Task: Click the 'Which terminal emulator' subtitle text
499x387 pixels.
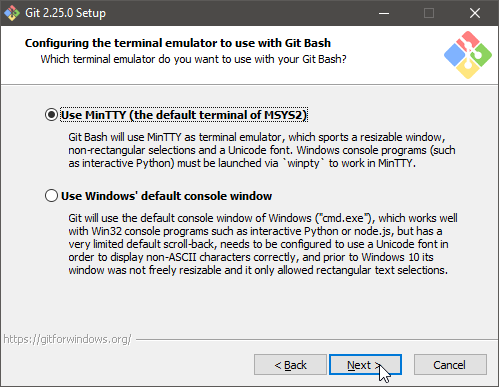Action: [x=193, y=59]
